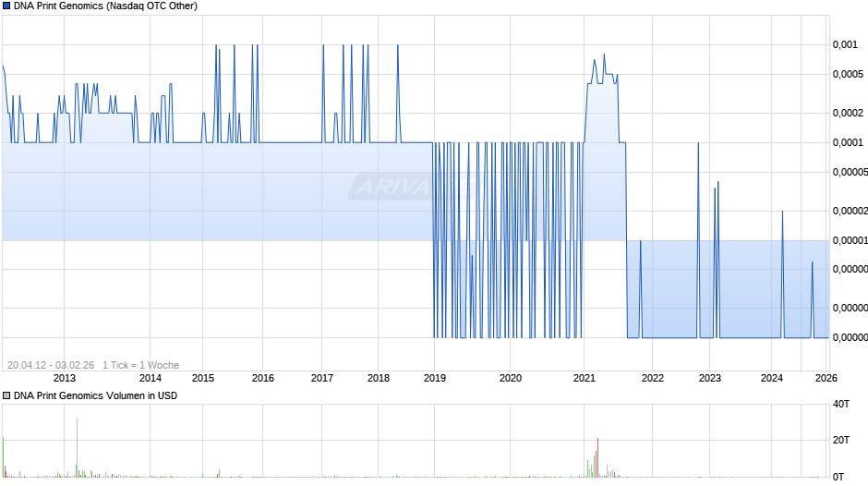Viewport: 868px width, 486px height.
Task: Click the green volume bar at chart start
Action: [4, 457]
